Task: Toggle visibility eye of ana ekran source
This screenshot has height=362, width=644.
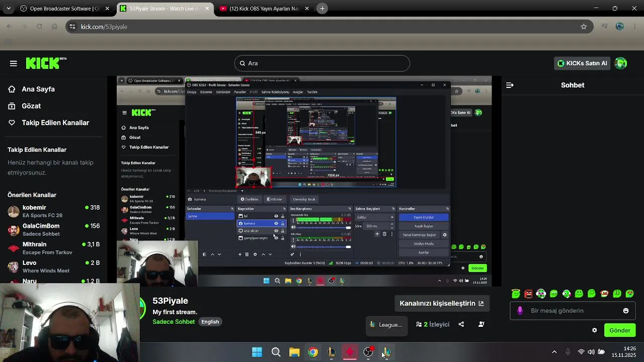Action: [x=276, y=231]
